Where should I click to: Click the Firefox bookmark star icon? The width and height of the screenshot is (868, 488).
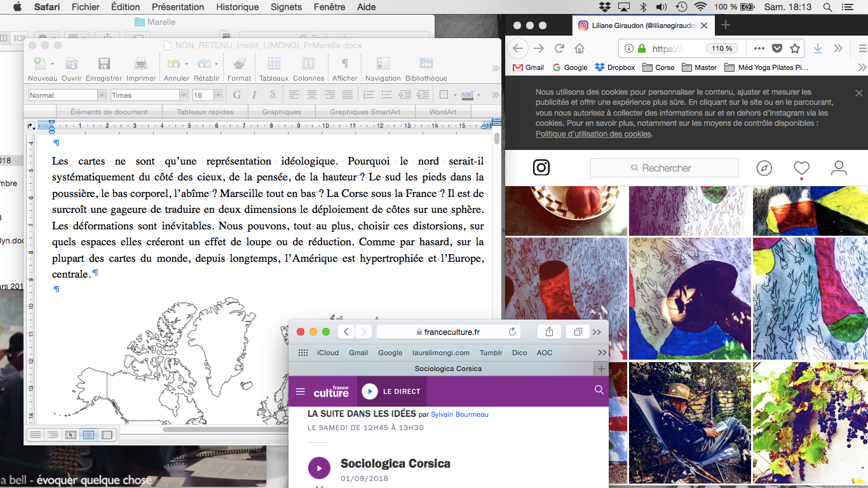(x=794, y=48)
